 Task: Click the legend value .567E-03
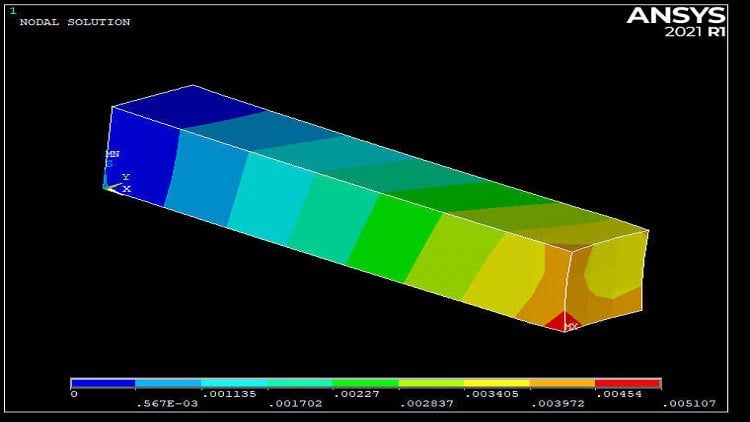click(167, 404)
